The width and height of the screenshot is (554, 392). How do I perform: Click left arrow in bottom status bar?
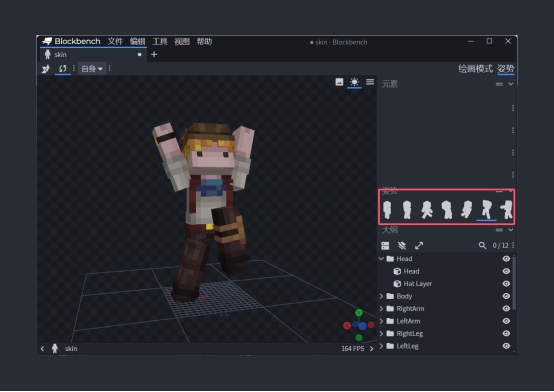pos(42,349)
